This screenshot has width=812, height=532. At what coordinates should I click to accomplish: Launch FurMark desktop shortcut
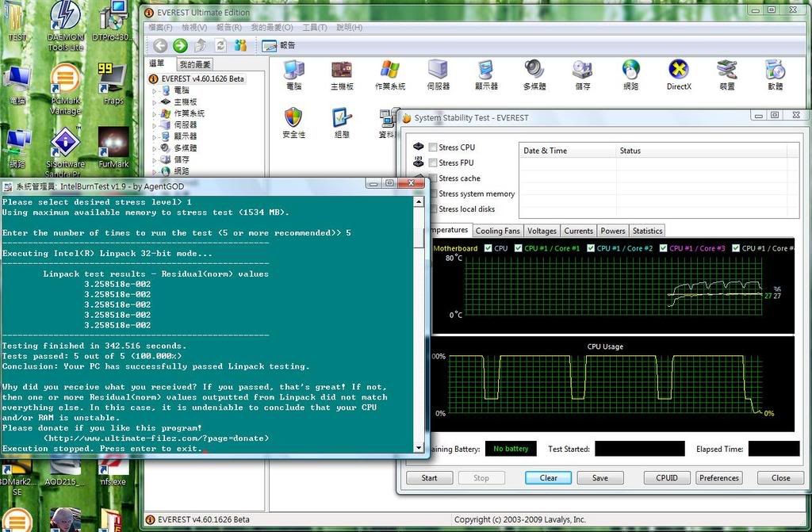click(113, 147)
